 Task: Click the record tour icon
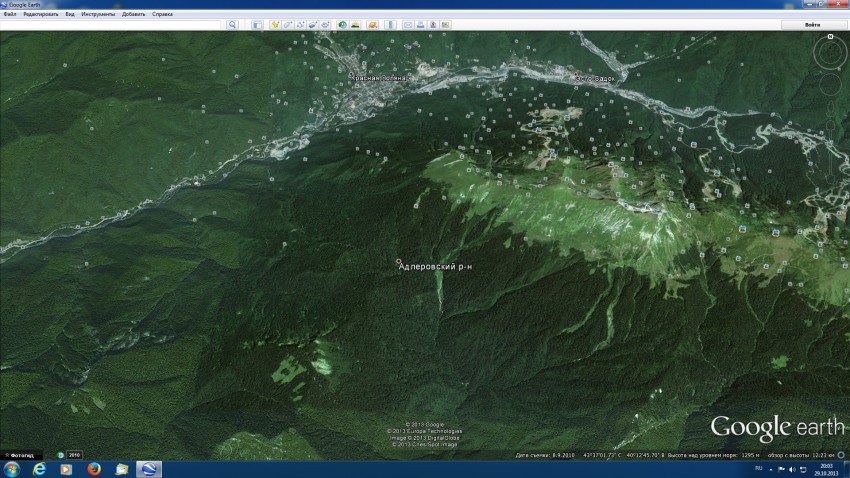326,24
